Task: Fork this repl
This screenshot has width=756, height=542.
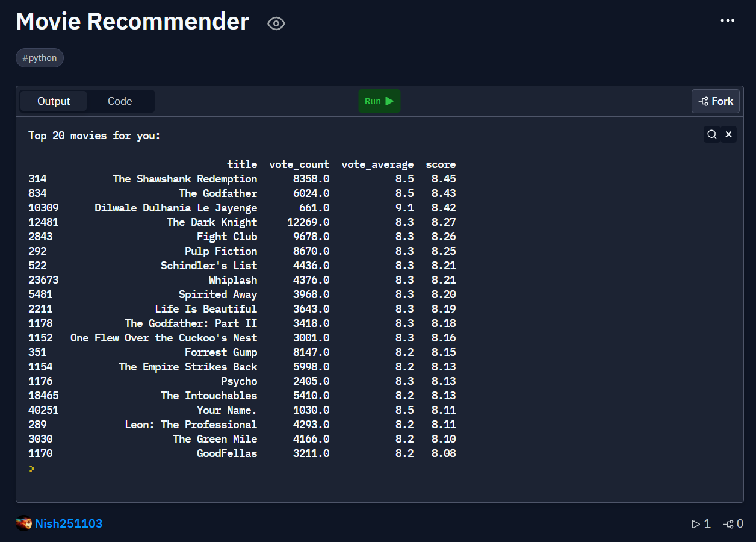Action: pyautogui.click(x=716, y=101)
